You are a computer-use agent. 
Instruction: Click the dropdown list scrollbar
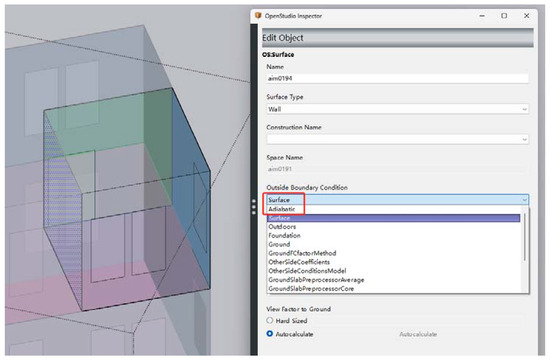click(525, 238)
